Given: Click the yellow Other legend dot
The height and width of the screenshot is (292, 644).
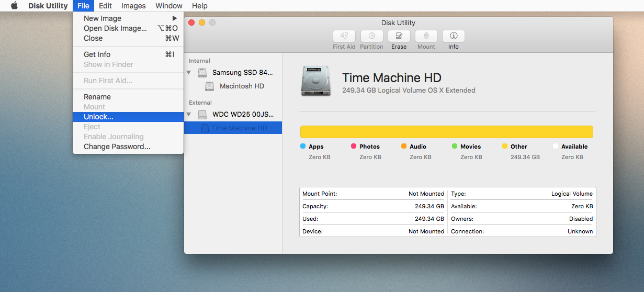Looking at the screenshot, I should coord(505,147).
